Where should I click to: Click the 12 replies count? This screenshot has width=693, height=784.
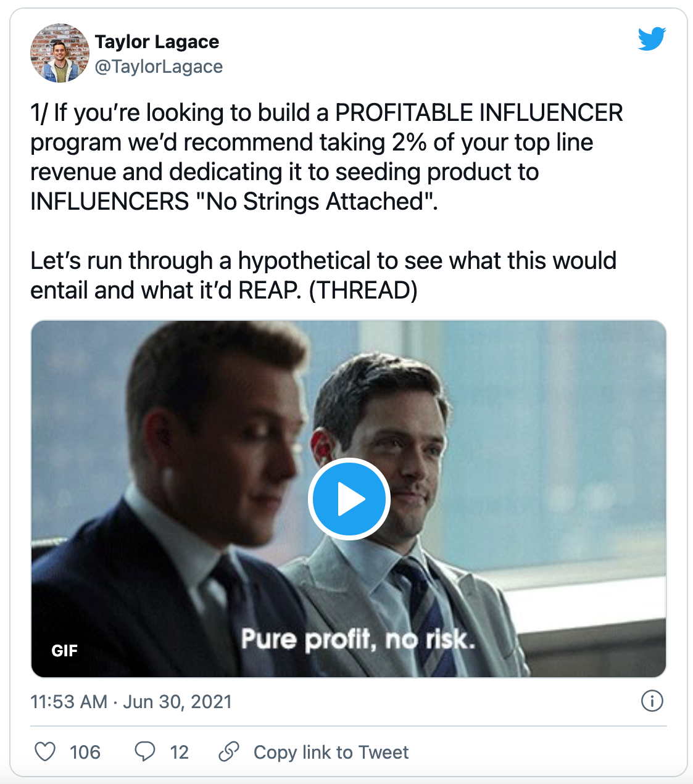179,752
